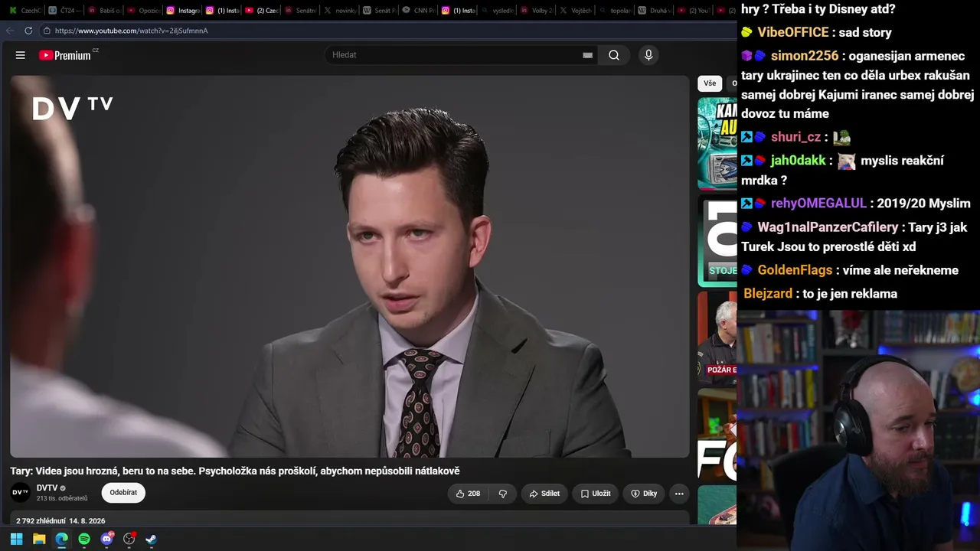Viewport: 980px width, 551px height.
Task: Open File Explorer from taskbar
Action: coord(39,539)
